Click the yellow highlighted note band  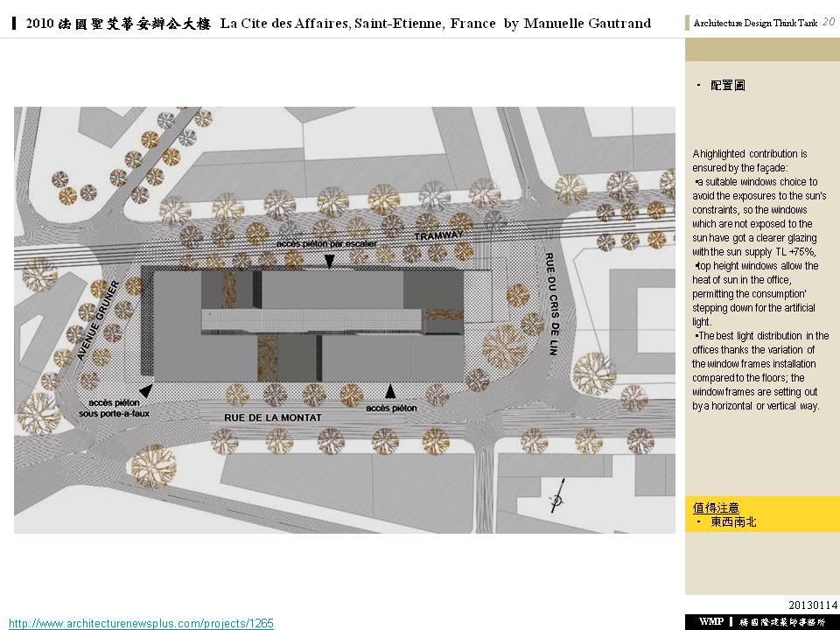(761, 514)
